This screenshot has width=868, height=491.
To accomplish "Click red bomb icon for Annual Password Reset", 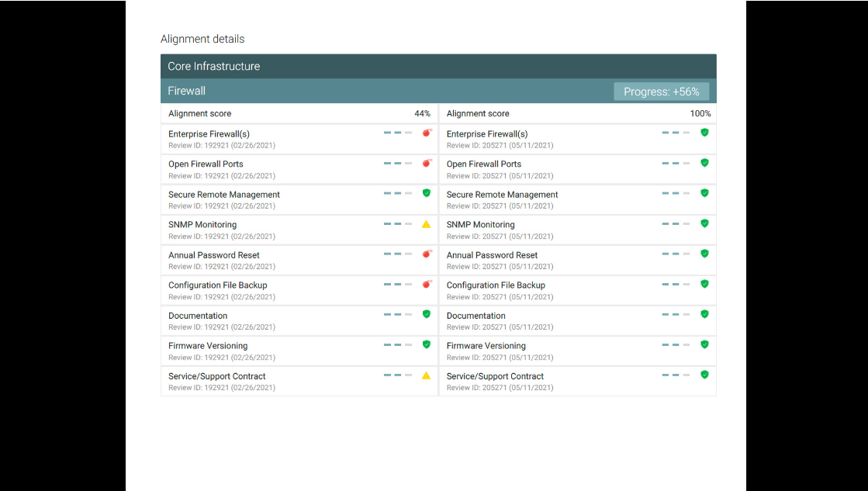I will click(x=426, y=254).
